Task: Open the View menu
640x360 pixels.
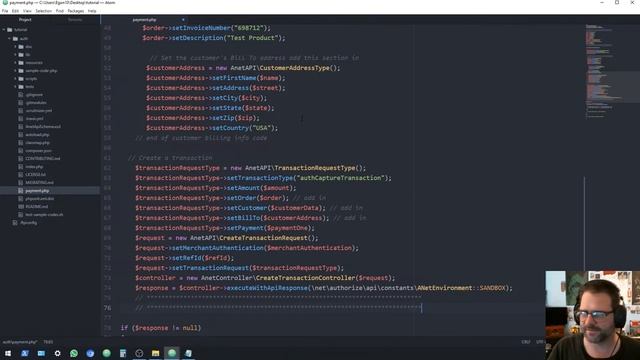Action: [27, 11]
